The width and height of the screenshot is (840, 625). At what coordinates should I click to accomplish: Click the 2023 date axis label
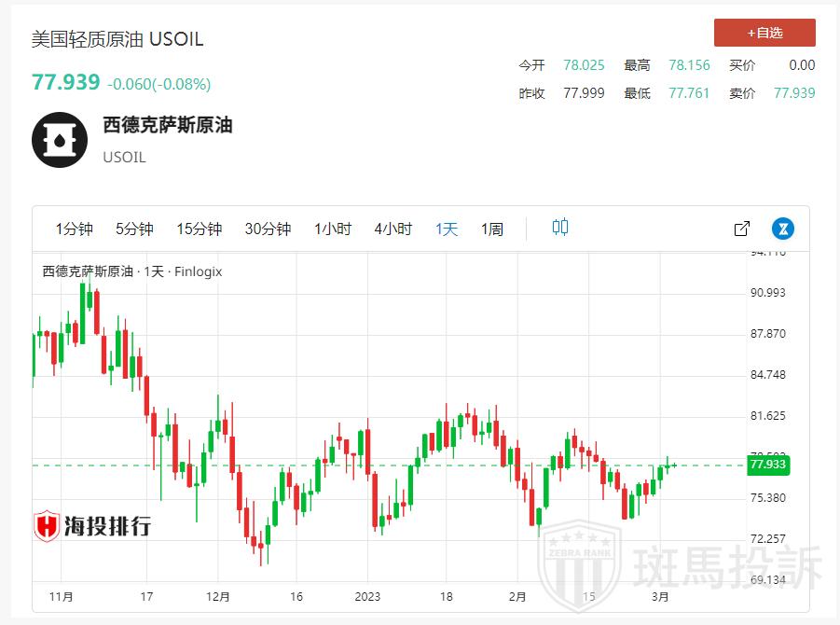[x=367, y=597]
